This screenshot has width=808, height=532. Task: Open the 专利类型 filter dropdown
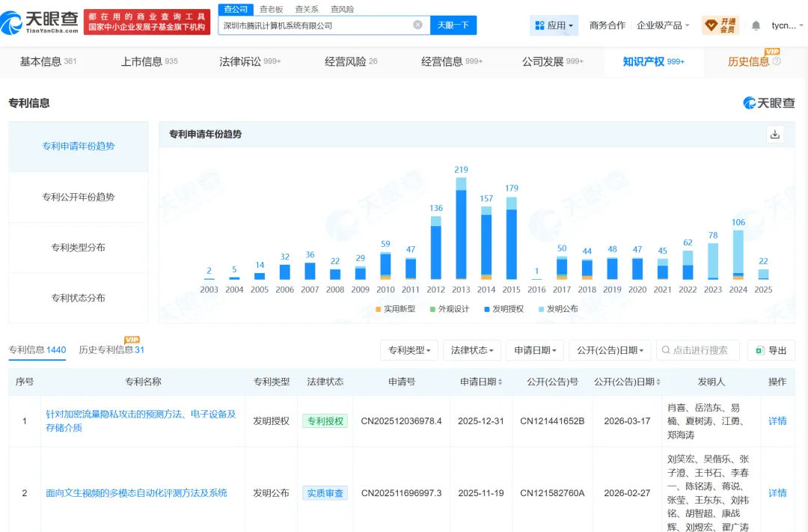409,350
